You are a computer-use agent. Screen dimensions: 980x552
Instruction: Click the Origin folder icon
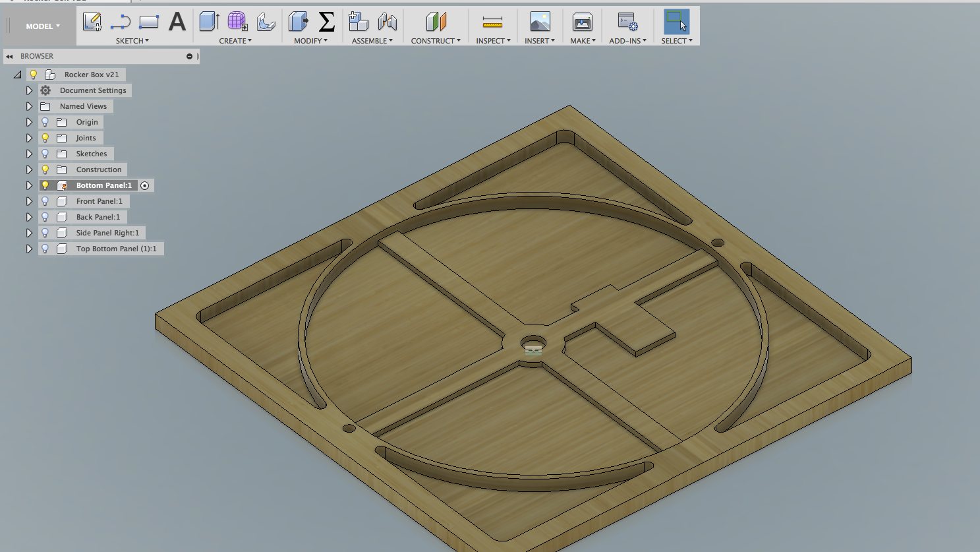(x=62, y=122)
